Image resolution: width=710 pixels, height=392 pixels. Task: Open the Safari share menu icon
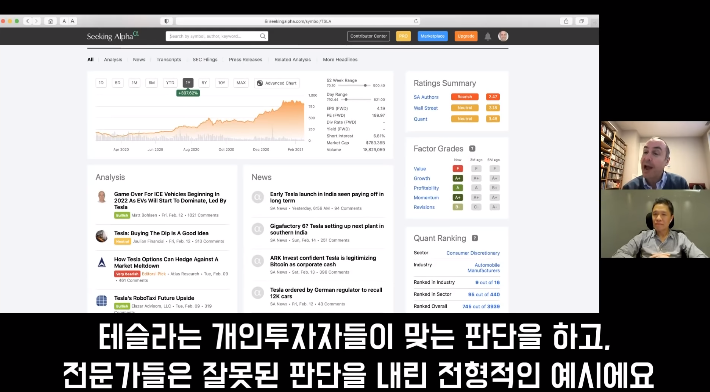coord(566,21)
